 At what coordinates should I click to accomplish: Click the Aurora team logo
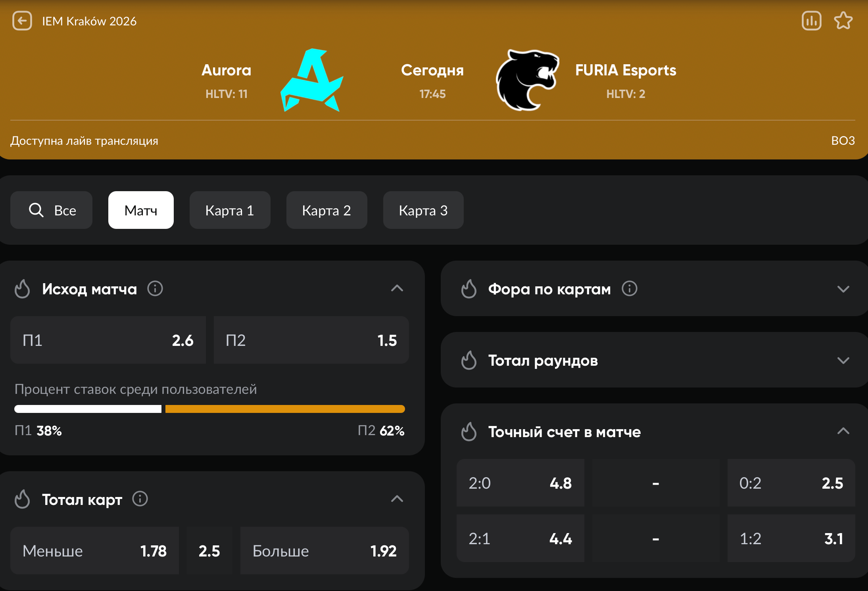[x=312, y=81]
